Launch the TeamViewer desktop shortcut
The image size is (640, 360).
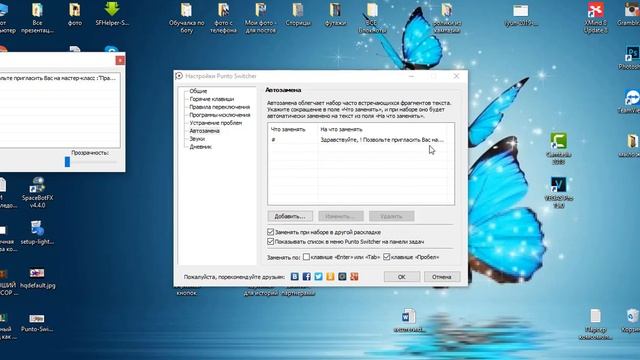(632, 102)
